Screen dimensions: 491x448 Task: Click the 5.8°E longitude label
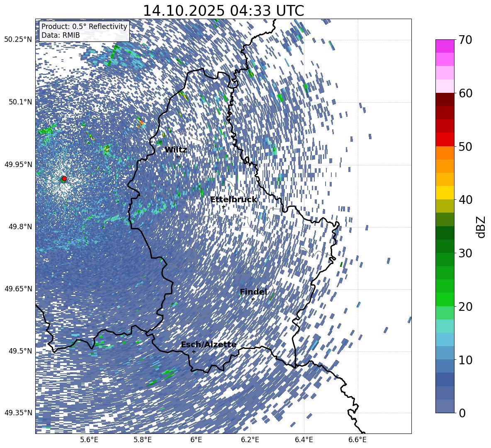click(x=143, y=440)
